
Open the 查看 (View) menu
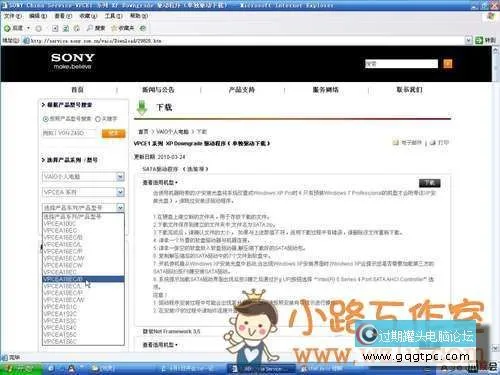coord(63,16)
